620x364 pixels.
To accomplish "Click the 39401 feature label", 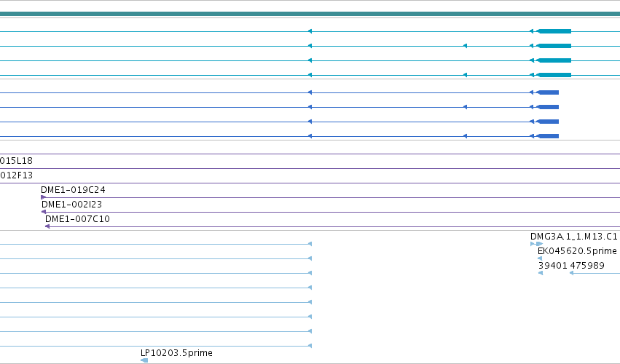I will point(553,266).
